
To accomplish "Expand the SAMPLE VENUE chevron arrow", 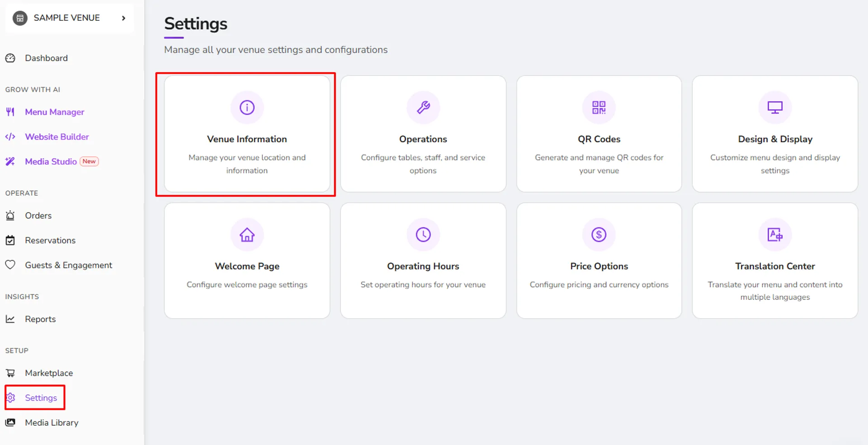I will (123, 18).
